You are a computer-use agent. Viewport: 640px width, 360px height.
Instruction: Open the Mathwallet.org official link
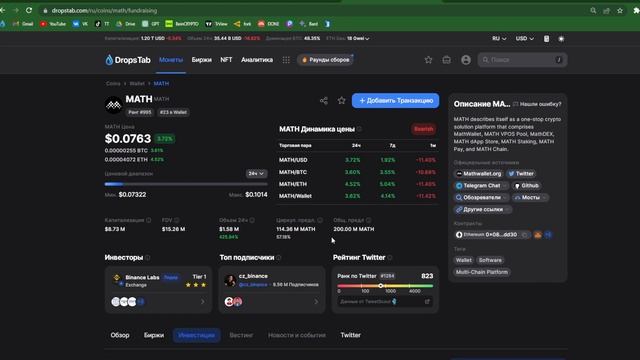478,174
